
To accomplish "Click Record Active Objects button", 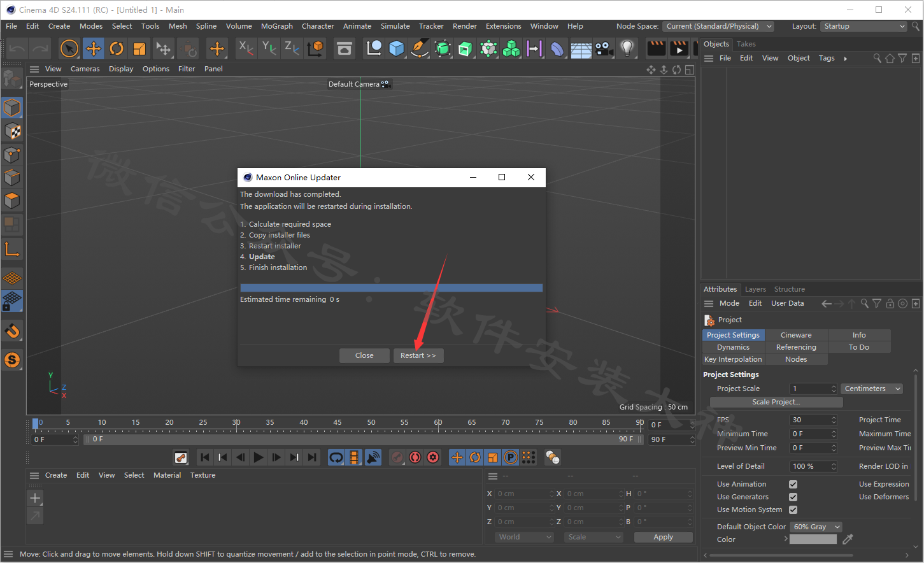I will point(397,457).
